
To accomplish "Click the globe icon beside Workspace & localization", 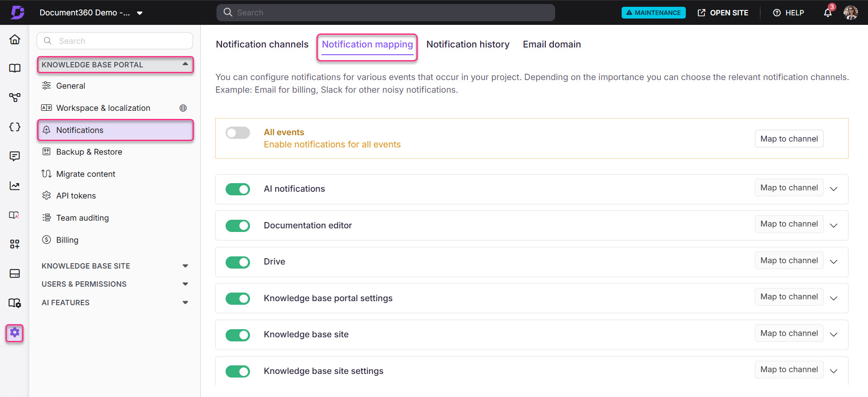I will [x=183, y=108].
